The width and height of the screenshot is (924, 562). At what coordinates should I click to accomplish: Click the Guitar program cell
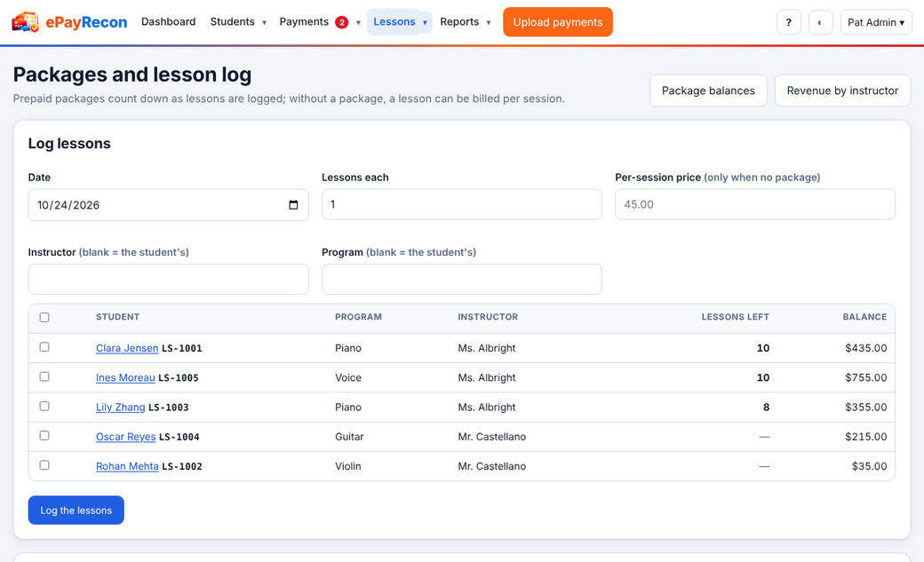coord(349,437)
